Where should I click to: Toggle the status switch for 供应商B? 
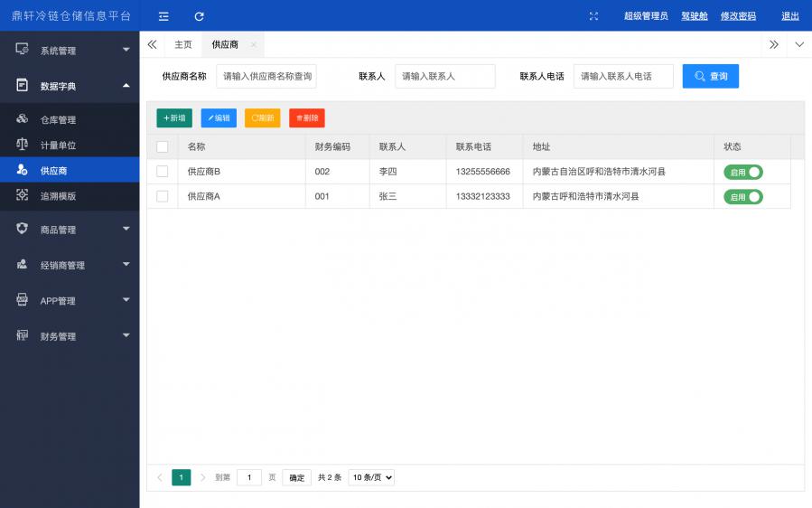742,172
